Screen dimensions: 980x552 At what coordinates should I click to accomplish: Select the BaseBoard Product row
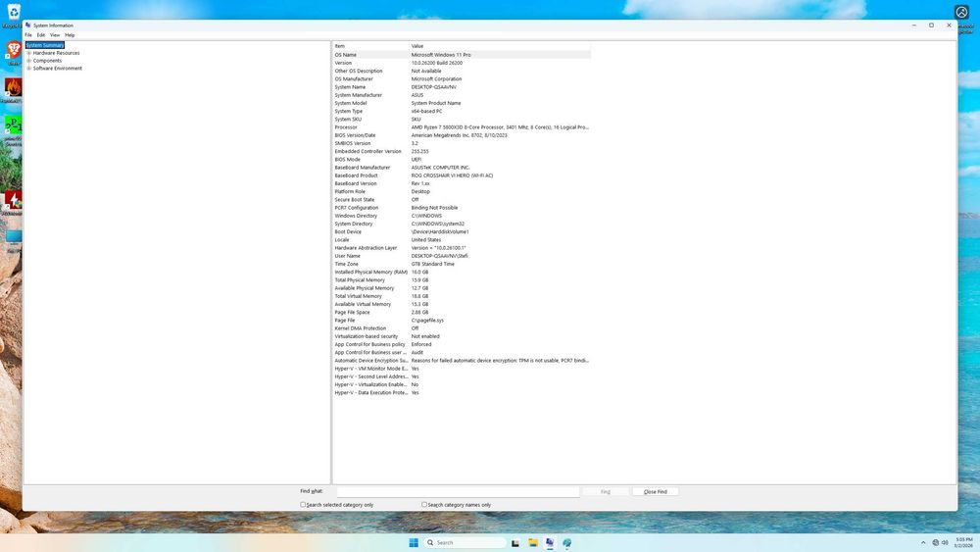pyautogui.click(x=462, y=176)
